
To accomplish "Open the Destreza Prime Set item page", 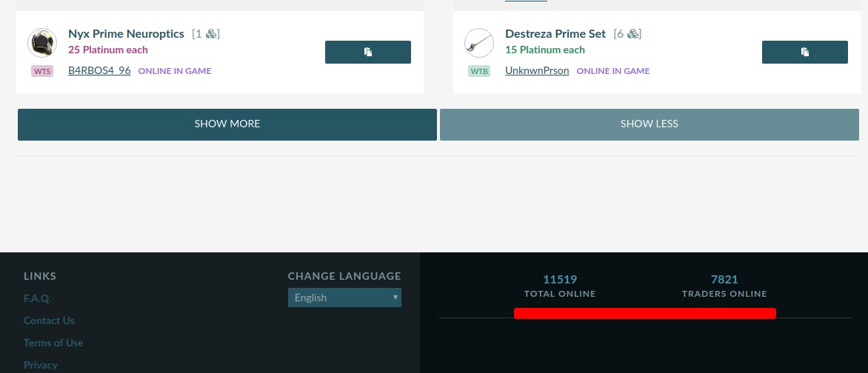I will (x=555, y=34).
